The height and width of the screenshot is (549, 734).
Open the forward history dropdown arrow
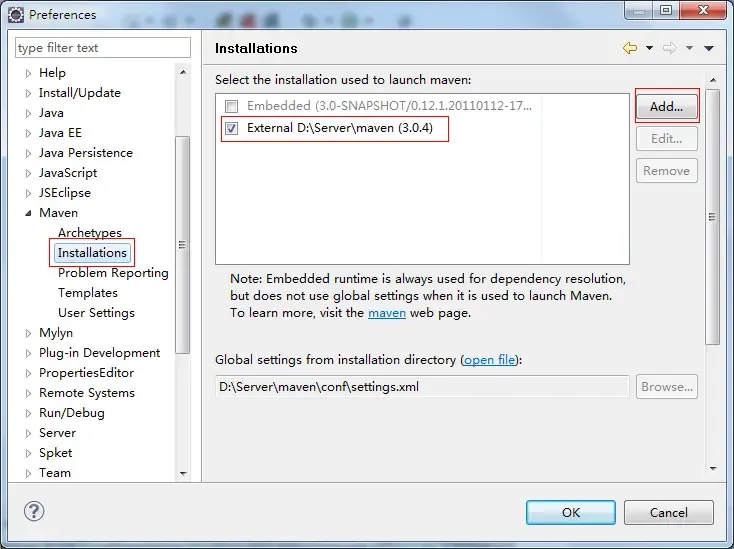[x=689, y=48]
